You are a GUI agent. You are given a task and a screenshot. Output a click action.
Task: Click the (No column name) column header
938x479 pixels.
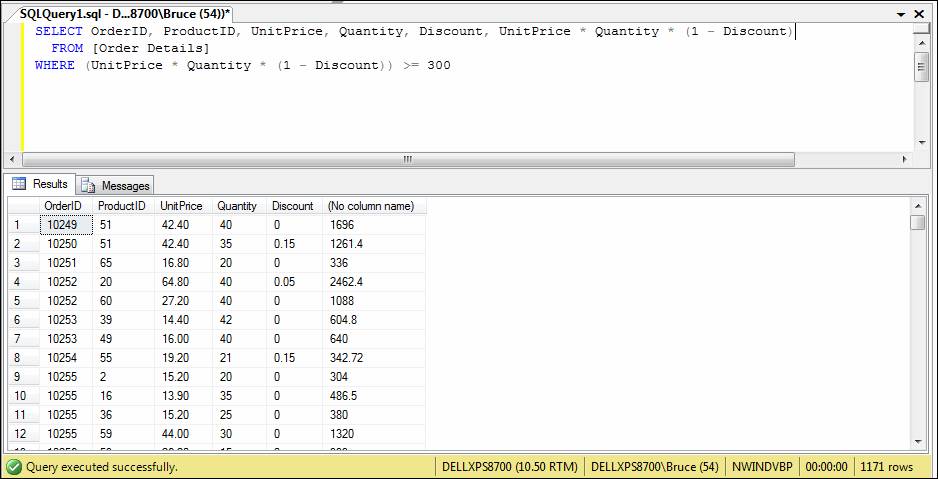point(370,206)
